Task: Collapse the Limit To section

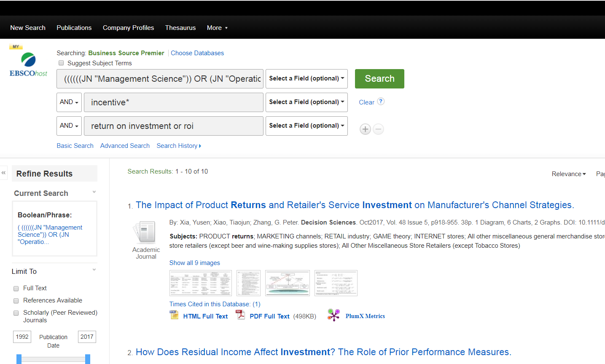Action: point(94,270)
